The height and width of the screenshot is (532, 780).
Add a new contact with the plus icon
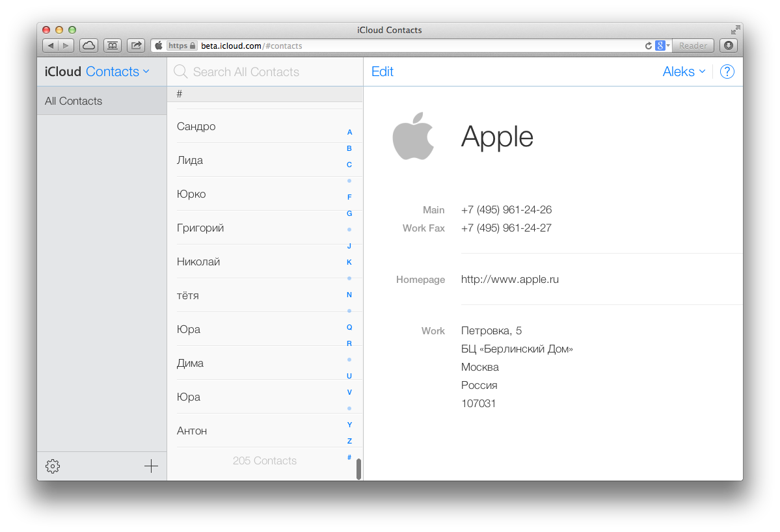tap(150, 466)
